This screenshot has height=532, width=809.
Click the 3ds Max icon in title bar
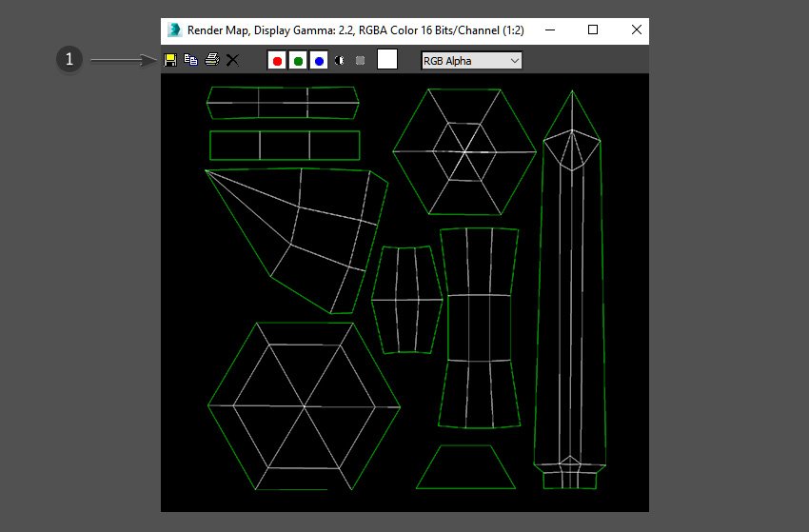(174, 30)
